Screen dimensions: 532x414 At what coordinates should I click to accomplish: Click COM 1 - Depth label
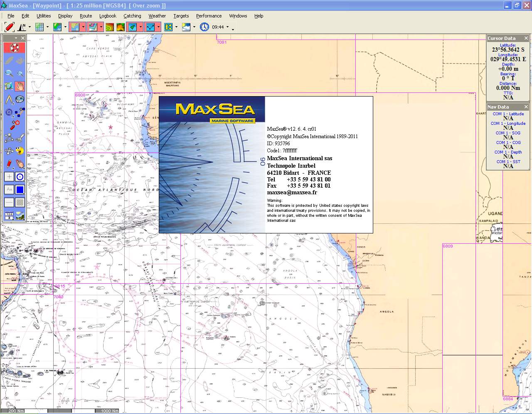click(x=508, y=152)
